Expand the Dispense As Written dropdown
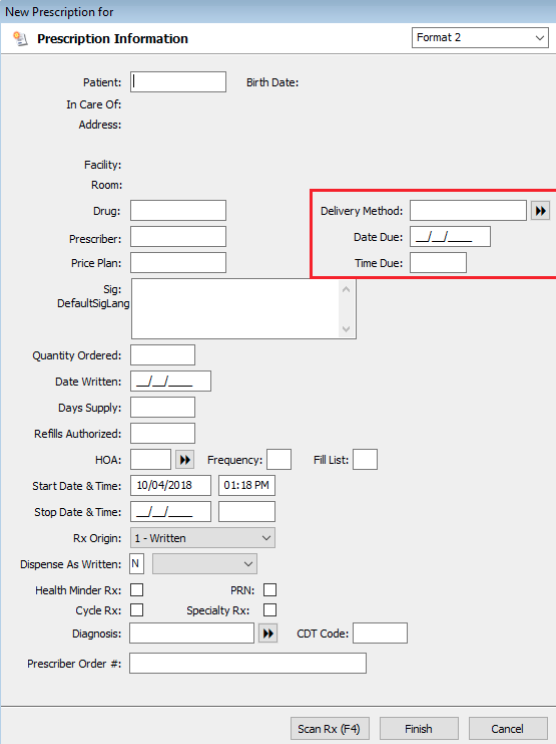The image size is (556, 744). [205, 564]
